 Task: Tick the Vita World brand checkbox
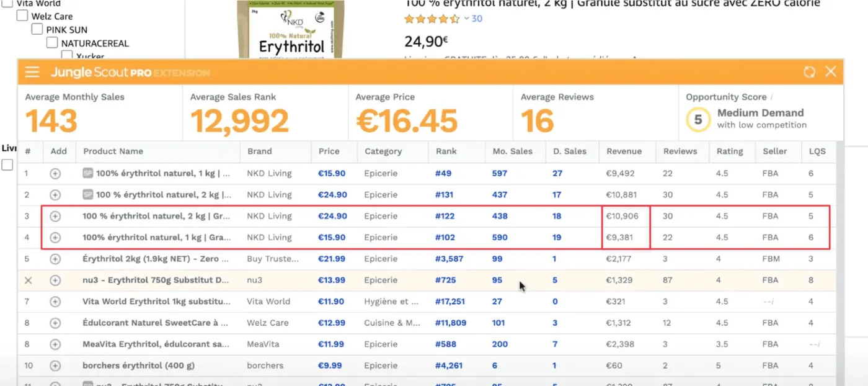pos(7,3)
